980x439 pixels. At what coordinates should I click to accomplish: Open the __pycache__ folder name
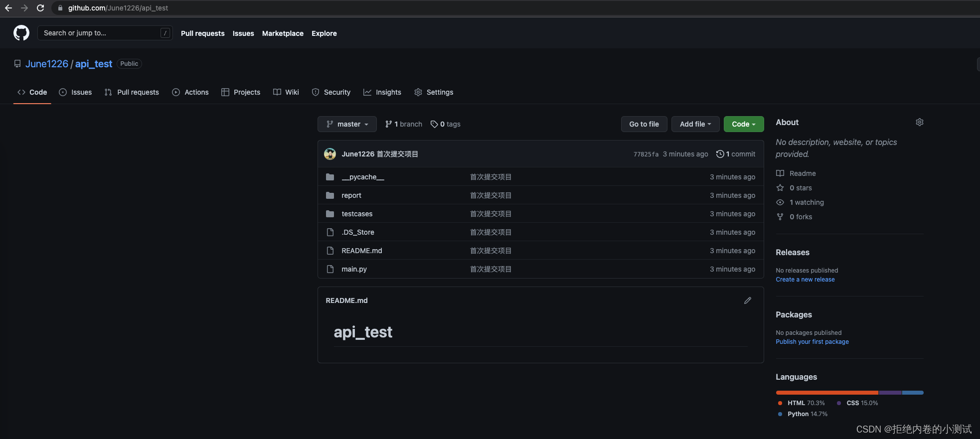click(363, 177)
